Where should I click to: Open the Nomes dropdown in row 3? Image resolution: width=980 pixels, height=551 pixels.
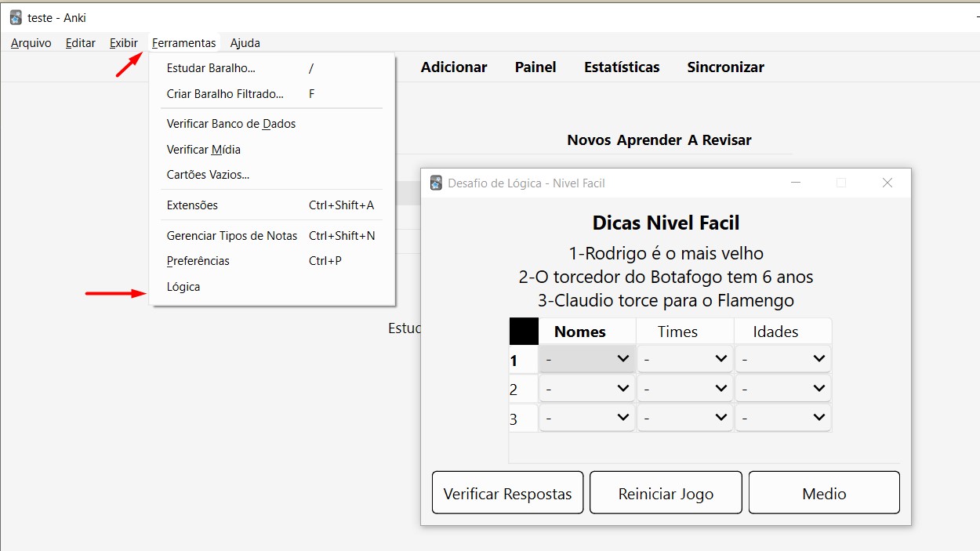coord(586,418)
